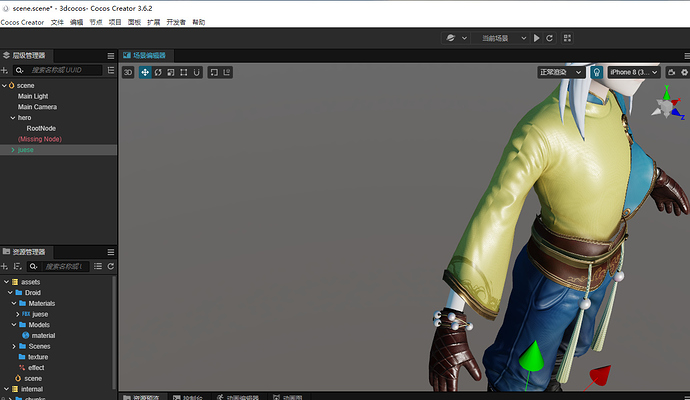This screenshot has width=690, height=400.
Task: Click the refresh preview button
Action: 549,38
